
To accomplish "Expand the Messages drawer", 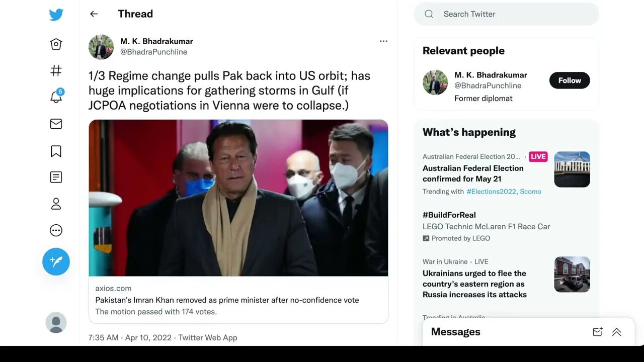I will (x=616, y=332).
